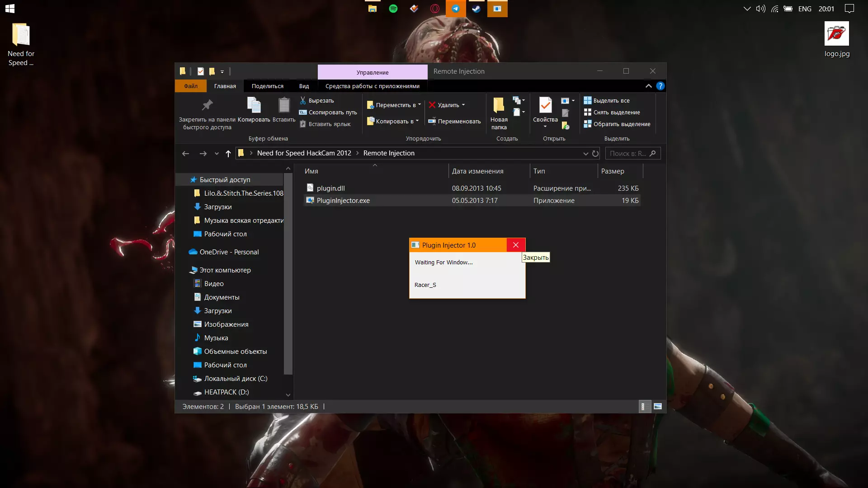Click the New Folder icon

[x=499, y=105]
